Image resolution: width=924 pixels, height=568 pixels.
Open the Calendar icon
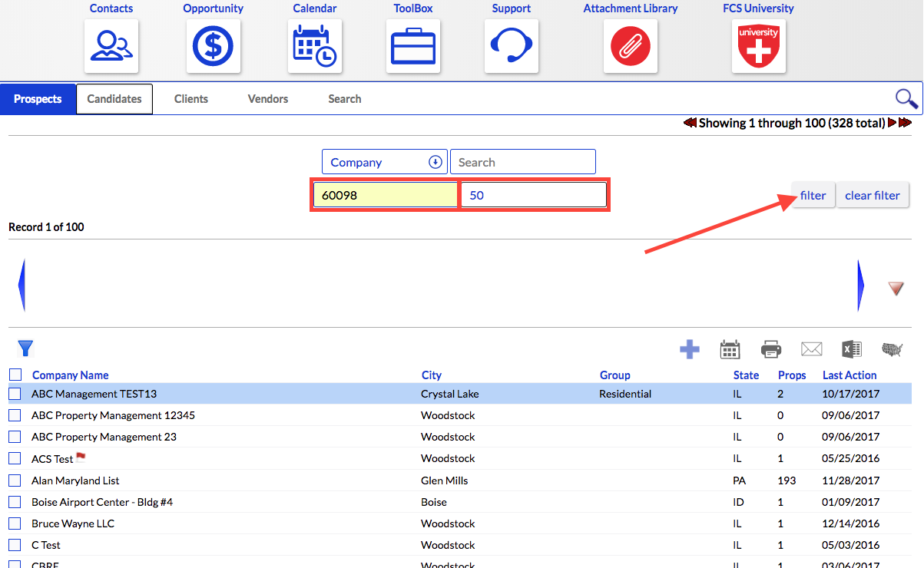point(315,46)
